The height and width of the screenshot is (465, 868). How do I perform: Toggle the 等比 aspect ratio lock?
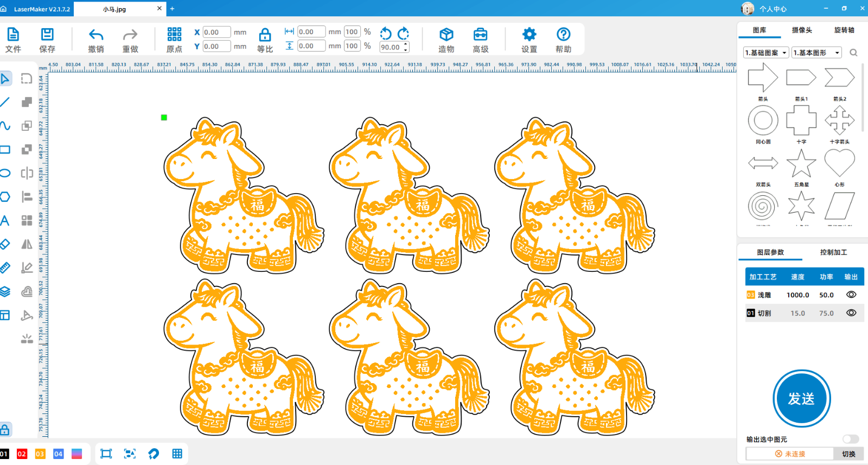265,35
